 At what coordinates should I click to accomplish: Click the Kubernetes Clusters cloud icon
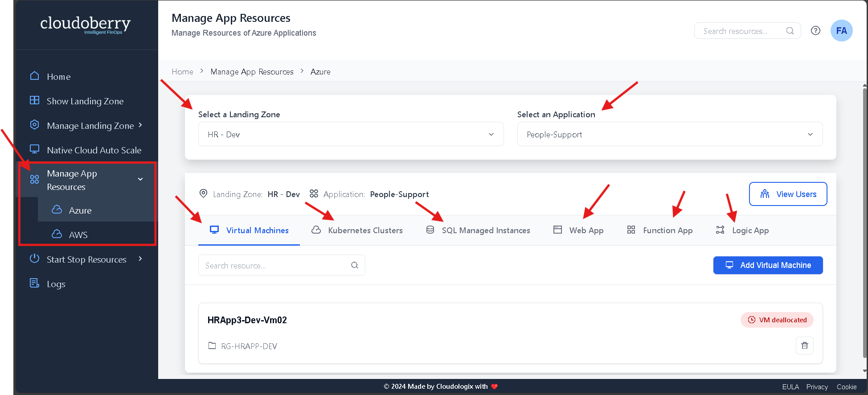click(x=316, y=230)
